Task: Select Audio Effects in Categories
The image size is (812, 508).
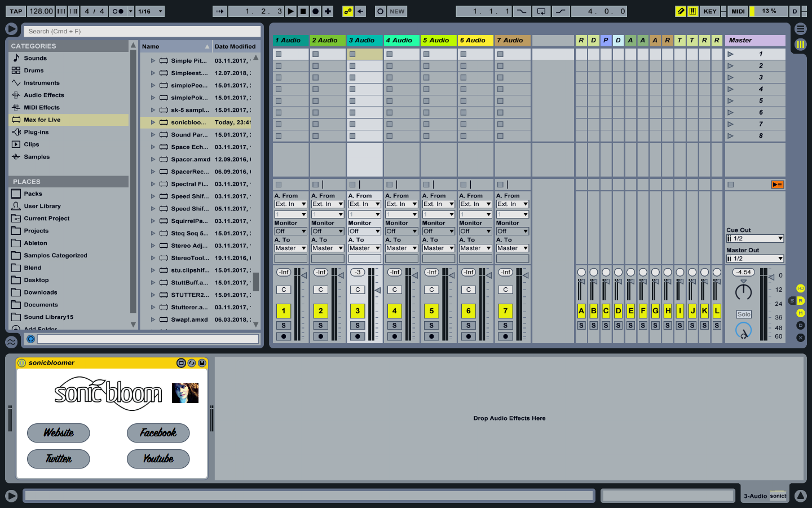Action: tap(44, 95)
